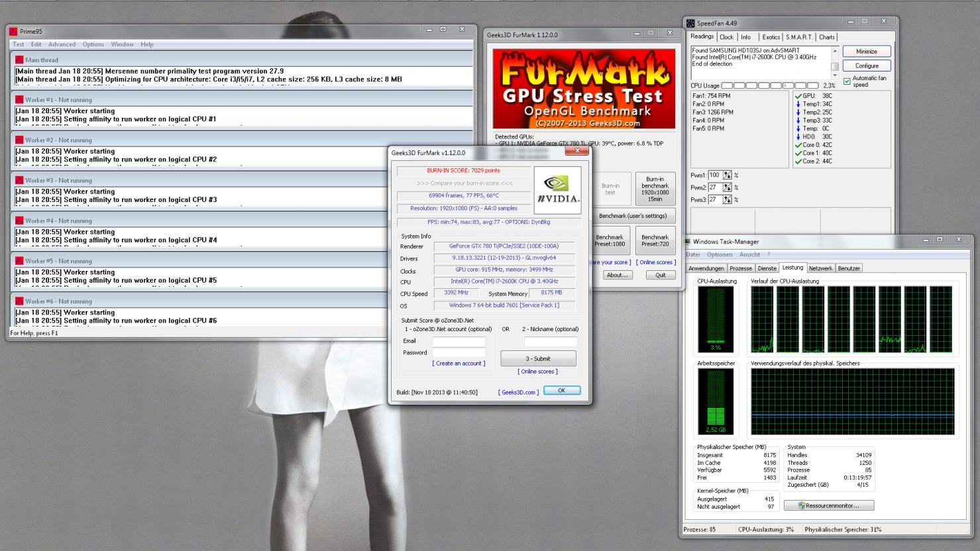Switch to the Exotics tab in SpeedFan
The width and height of the screenshot is (980, 551).
point(771,37)
